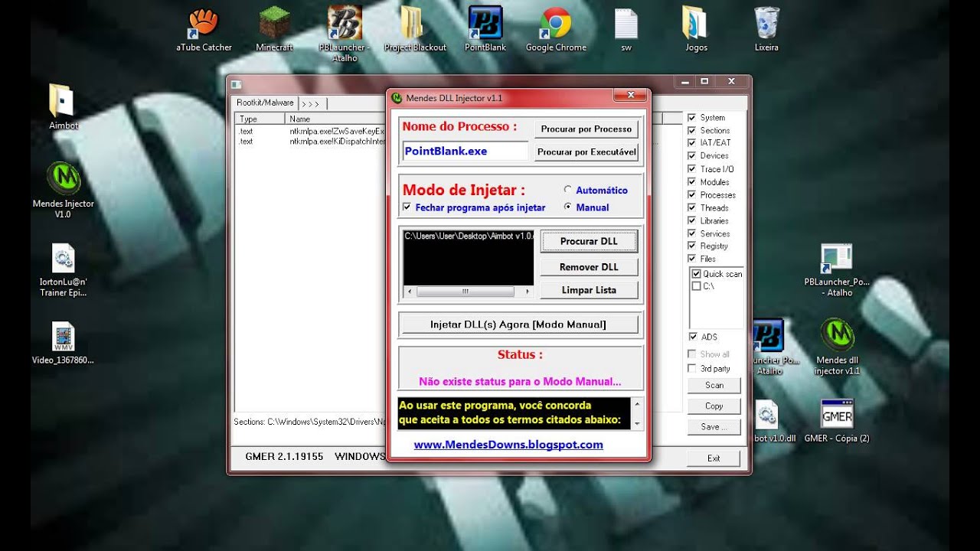Click the GMER window title bar icon
The height and width of the screenshot is (551, 980).
tap(237, 84)
